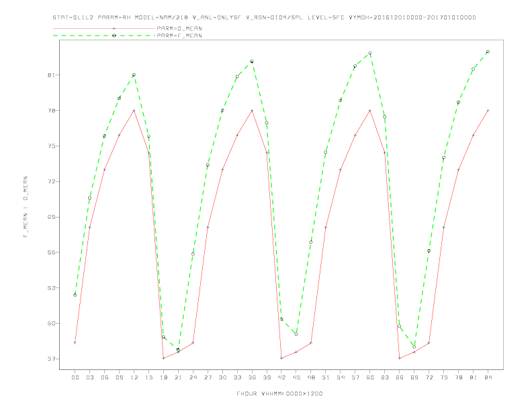Click the V_ANL=ONLYSF text in the title
Image resolution: width=532 pixels, height=411 pixels.
[x=216, y=17]
